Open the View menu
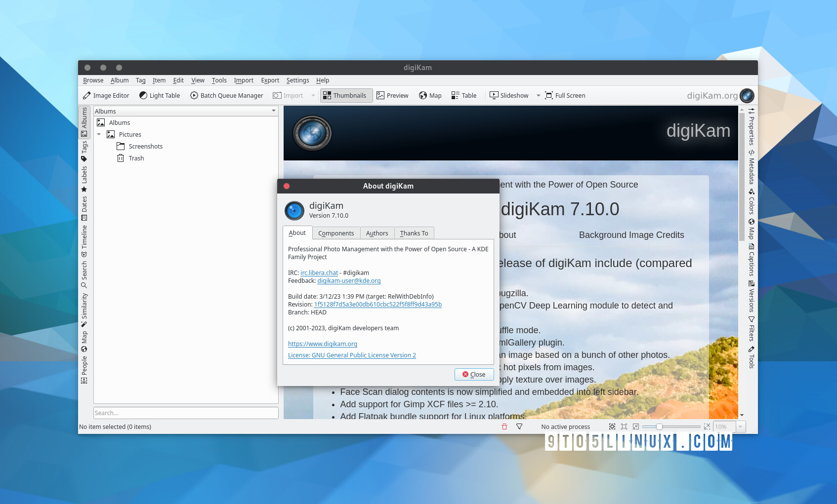 tap(198, 80)
